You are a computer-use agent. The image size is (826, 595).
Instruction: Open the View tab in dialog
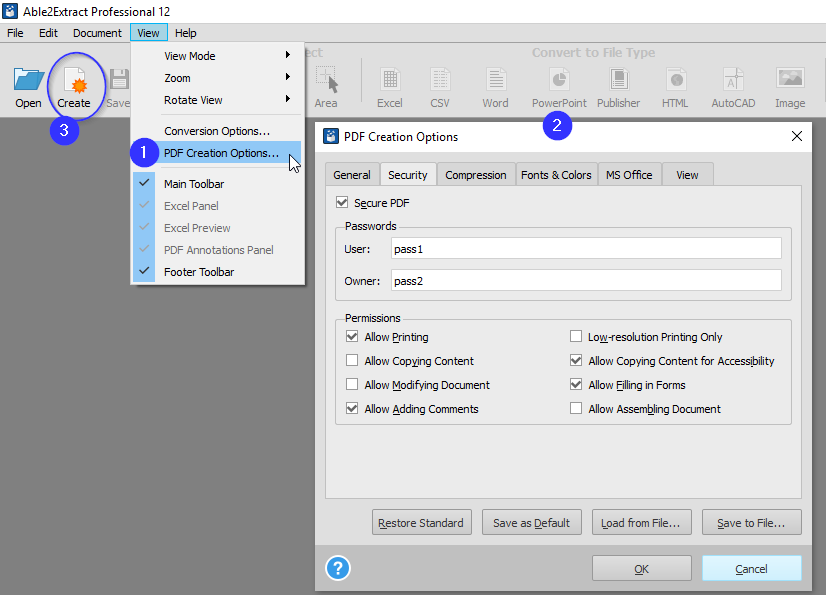point(687,175)
